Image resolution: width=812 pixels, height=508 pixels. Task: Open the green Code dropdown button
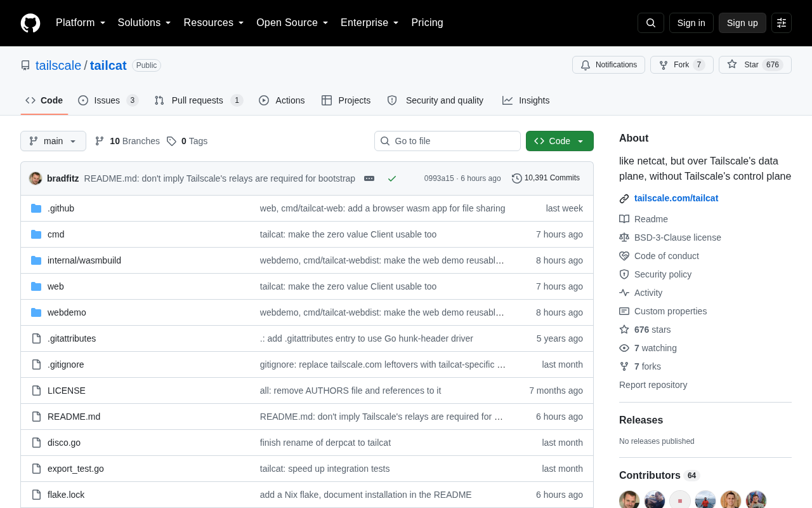coord(560,141)
